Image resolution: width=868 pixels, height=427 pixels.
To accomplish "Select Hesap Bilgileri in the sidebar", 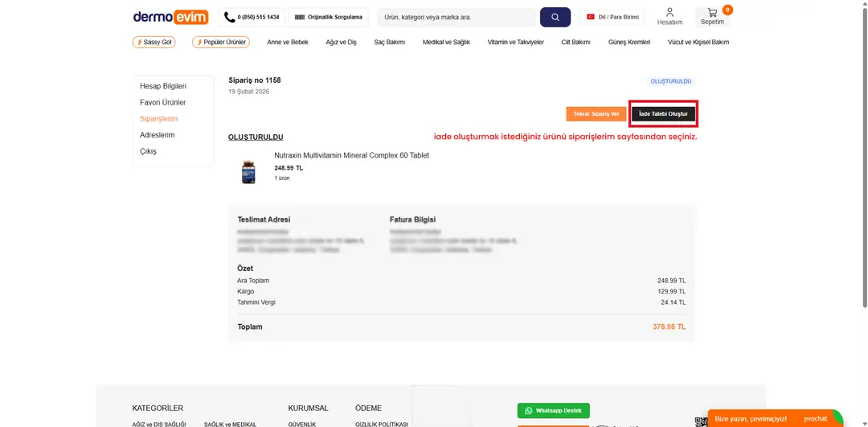I will coord(163,86).
